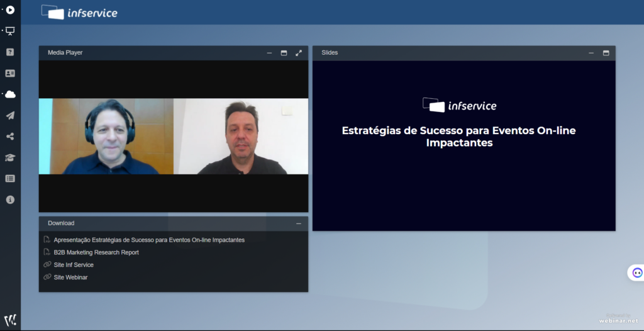The image size is (644, 331).
Task: Download Apresentação Estratégias de Sucesso PDF
Action: pyautogui.click(x=149, y=240)
